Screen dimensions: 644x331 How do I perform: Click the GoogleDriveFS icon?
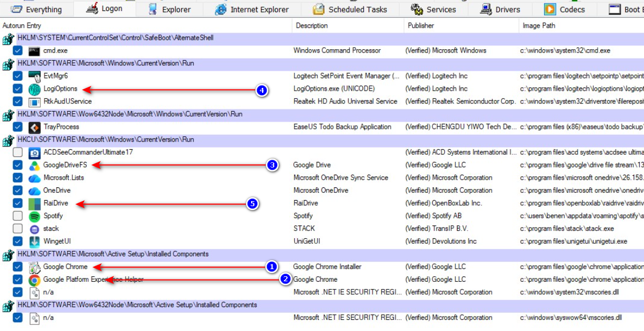(x=34, y=165)
